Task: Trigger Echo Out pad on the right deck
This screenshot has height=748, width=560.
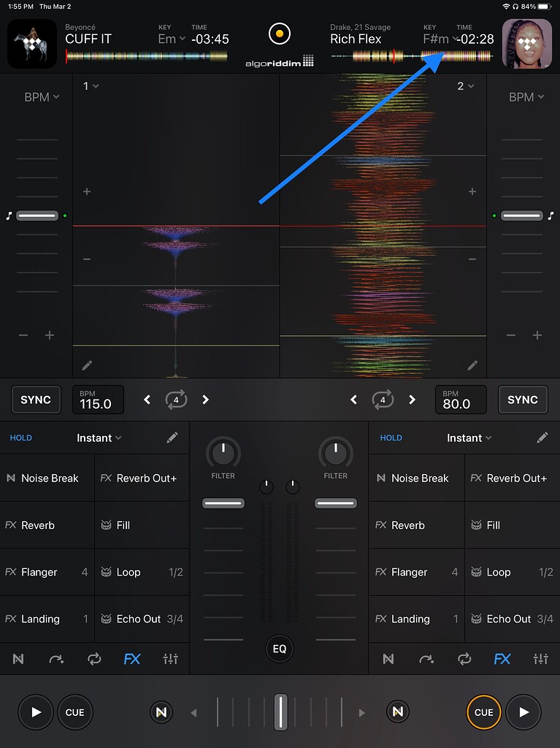Action: point(510,619)
